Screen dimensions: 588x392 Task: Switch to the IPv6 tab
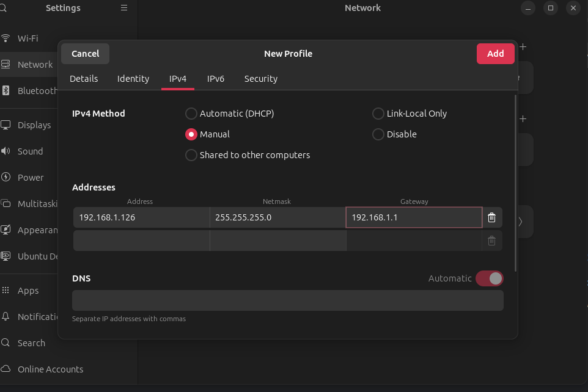tap(216, 79)
